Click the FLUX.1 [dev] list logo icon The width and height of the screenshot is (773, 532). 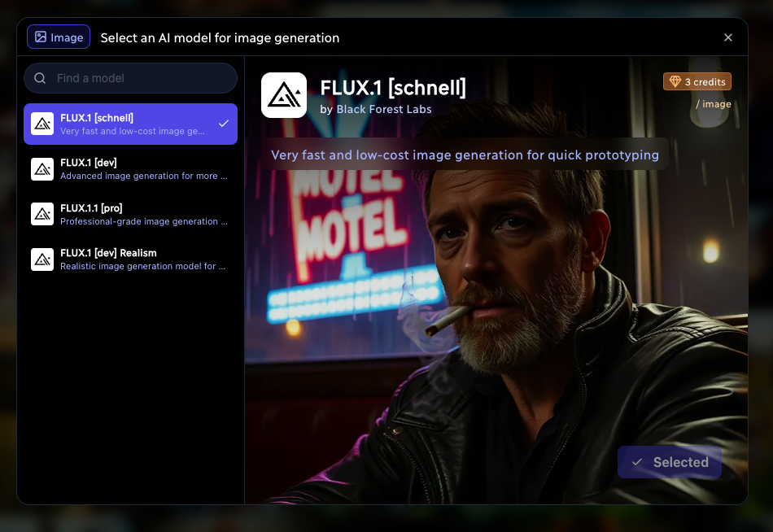pos(42,169)
